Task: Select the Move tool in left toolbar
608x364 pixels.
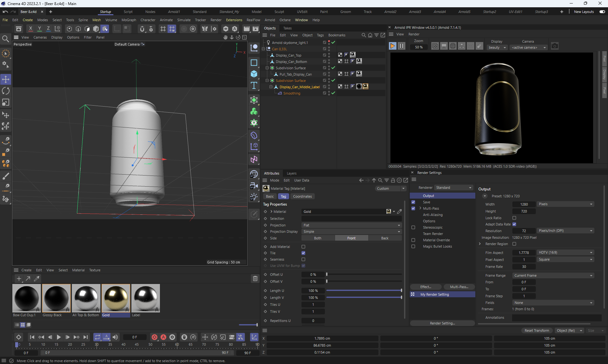Action: pos(6,79)
